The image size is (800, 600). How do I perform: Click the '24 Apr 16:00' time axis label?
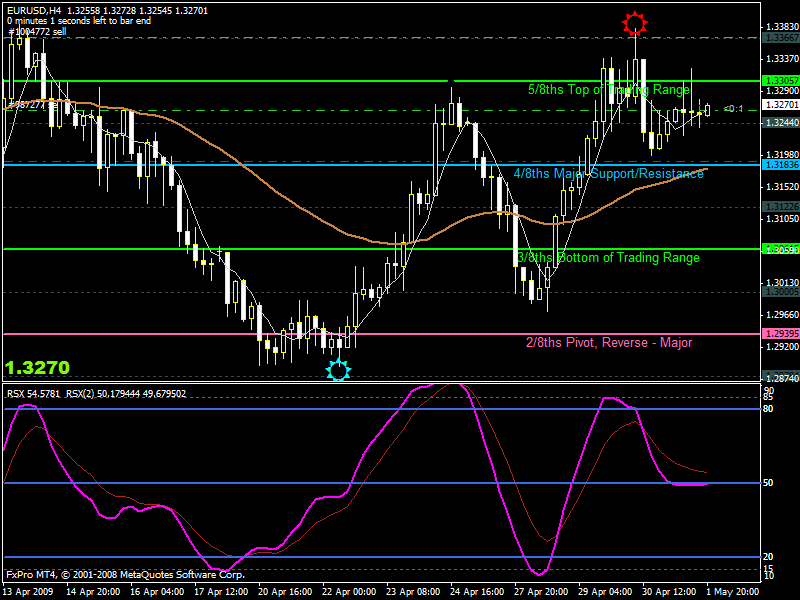[477, 592]
